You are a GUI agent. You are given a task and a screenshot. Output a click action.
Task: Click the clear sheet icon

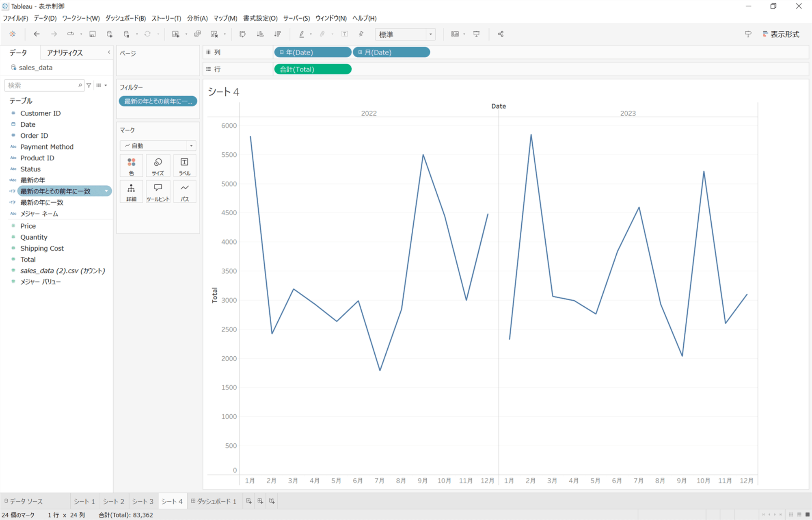(214, 34)
